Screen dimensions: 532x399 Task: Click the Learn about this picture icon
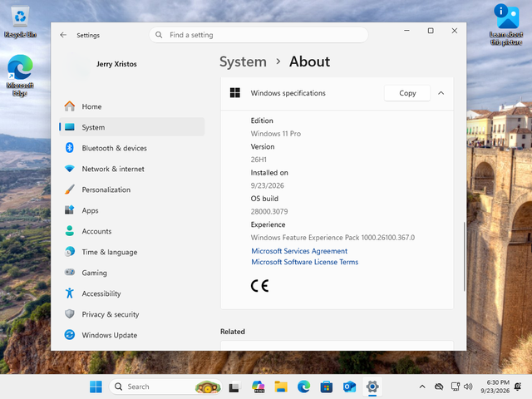506,24
